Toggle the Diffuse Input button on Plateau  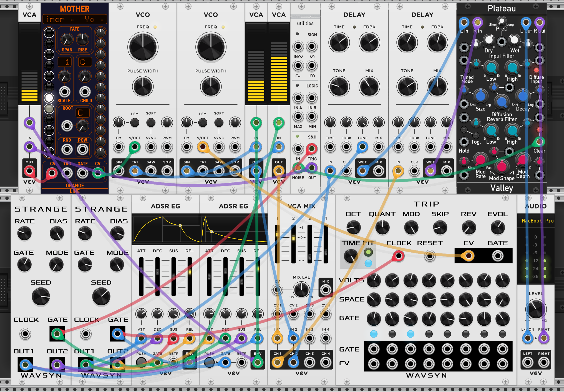click(x=536, y=70)
